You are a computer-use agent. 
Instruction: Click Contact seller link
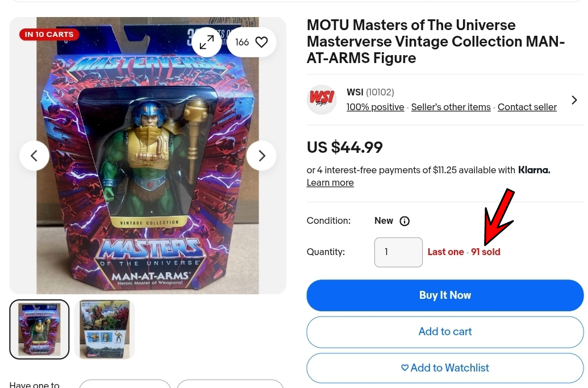[527, 107]
